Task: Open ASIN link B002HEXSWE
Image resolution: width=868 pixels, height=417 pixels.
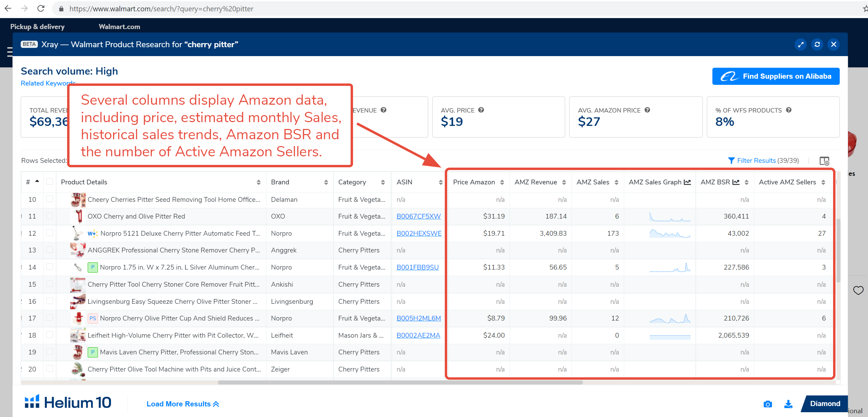Action: (419, 233)
